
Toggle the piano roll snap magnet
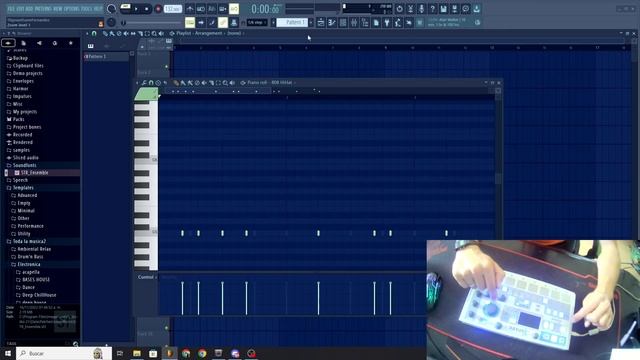[151, 83]
